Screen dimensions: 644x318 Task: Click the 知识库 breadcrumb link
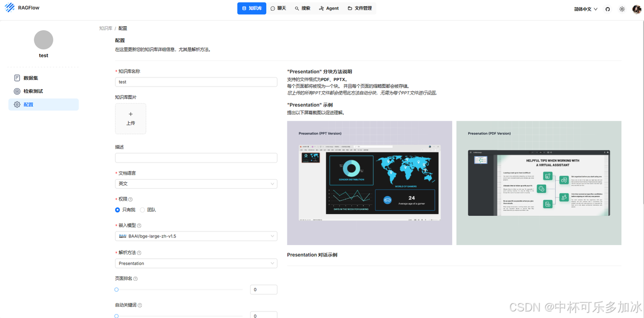pos(106,29)
